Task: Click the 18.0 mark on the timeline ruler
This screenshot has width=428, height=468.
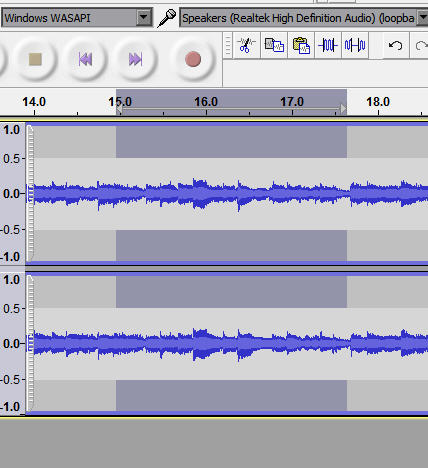Action: pyautogui.click(x=378, y=102)
